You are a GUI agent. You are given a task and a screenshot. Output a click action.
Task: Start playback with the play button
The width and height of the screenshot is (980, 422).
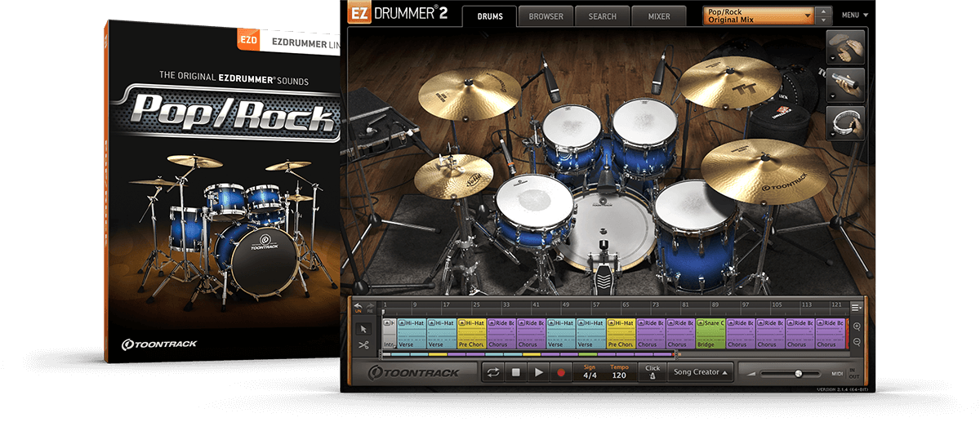[x=537, y=372]
